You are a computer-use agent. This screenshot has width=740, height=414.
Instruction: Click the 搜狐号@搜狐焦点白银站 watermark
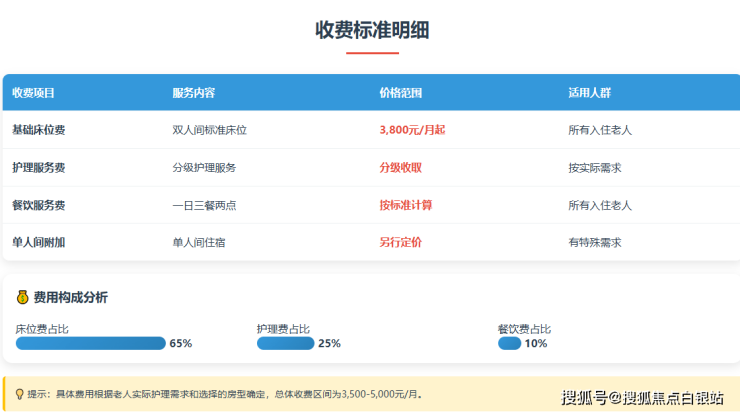642,398
